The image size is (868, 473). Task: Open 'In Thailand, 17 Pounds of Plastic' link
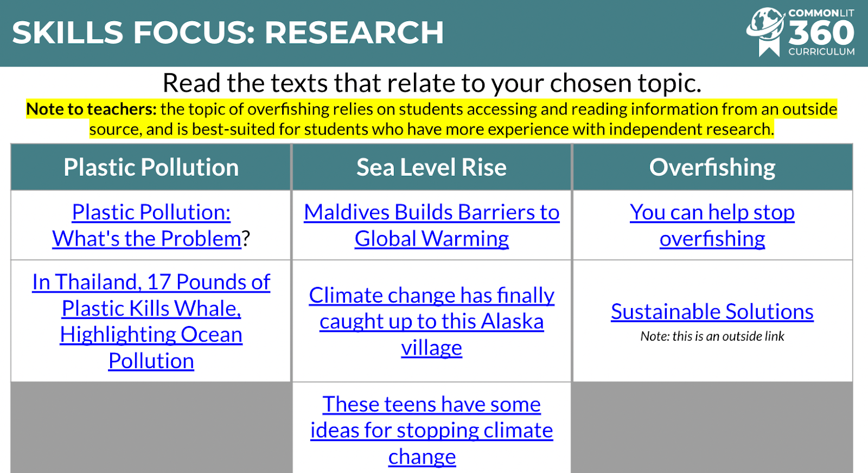tap(151, 321)
